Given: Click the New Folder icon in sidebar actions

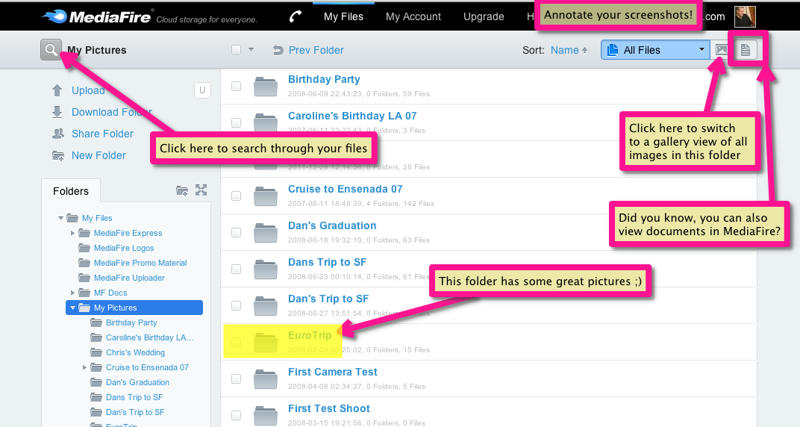Looking at the screenshot, I should [x=58, y=155].
